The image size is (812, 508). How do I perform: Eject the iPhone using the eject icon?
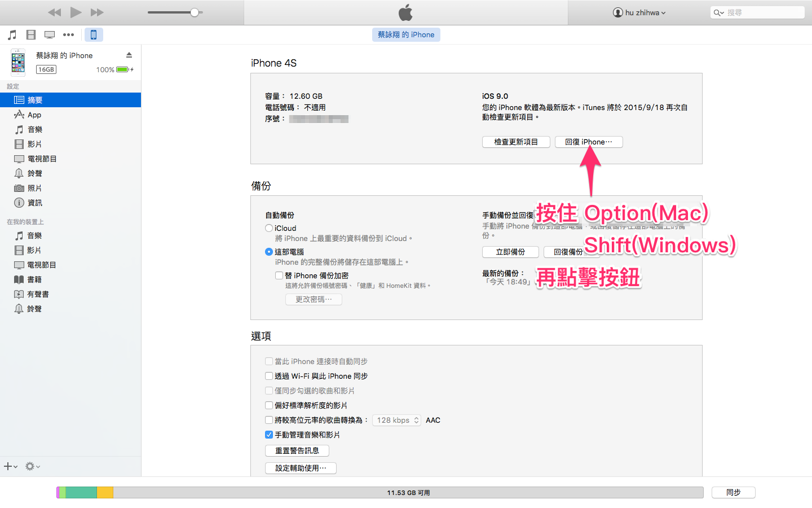(x=129, y=55)
